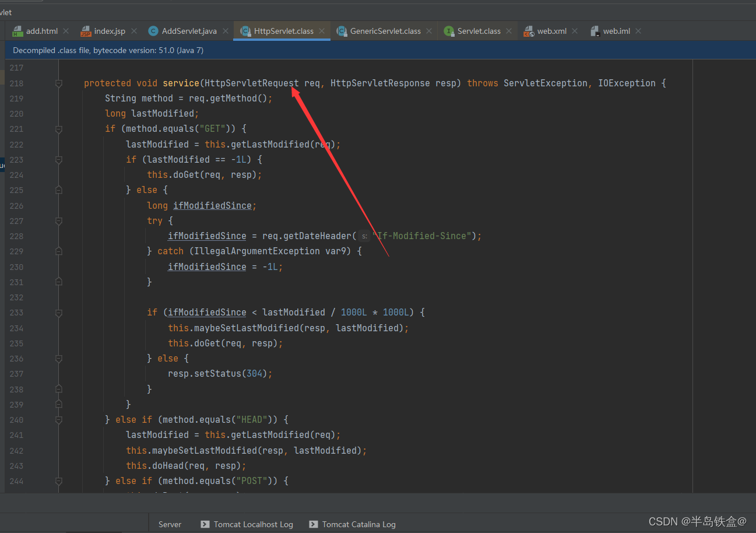
Task: Click the fold end marker at line 238
Action: point(59,389)
